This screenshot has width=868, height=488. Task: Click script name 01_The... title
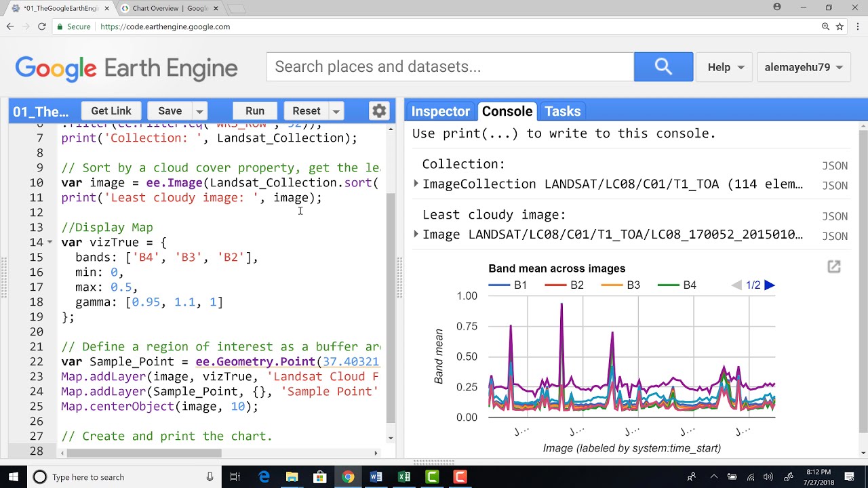click(x=41, y=112)
